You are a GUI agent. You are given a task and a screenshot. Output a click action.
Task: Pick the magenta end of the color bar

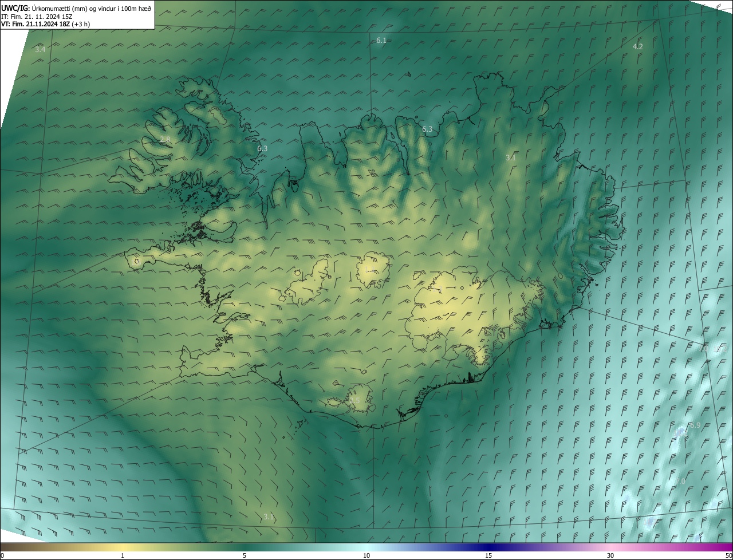point(723,547)
